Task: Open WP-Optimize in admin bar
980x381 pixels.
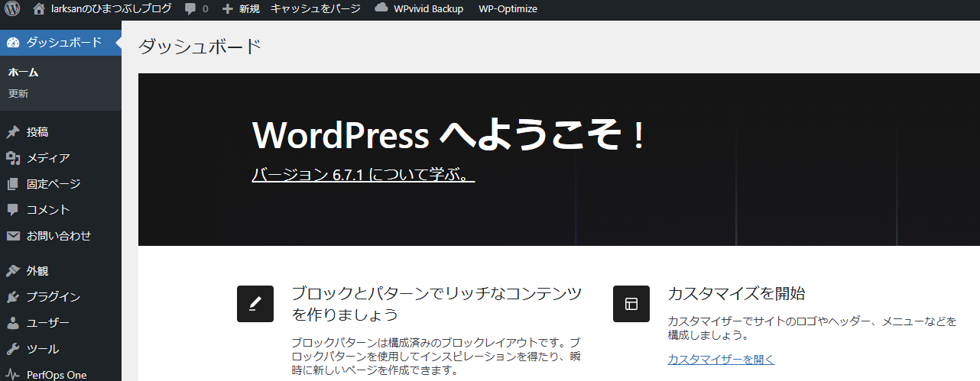Action: click(x=508, y=9)
